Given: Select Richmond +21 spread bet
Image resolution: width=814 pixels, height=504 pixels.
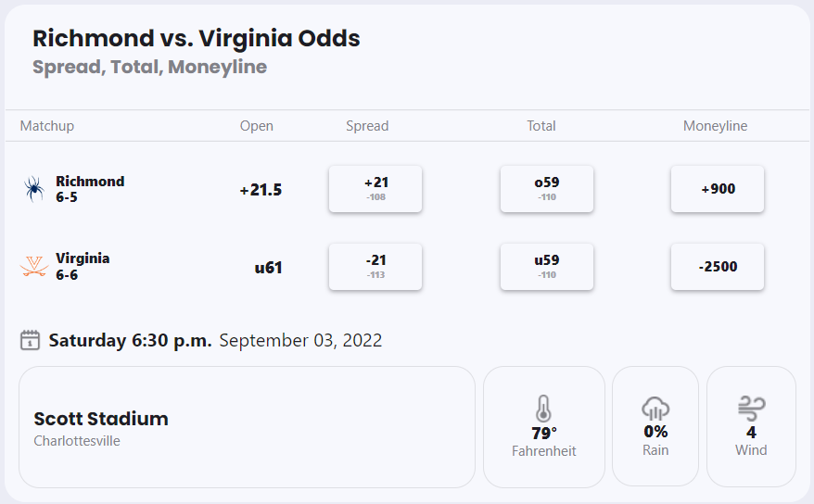Looking at the screenshot, I should (375, 189).
